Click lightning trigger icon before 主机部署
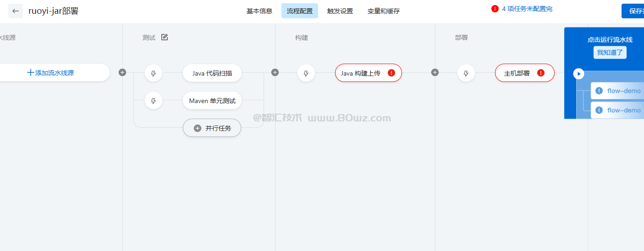Viewport: 644px width, 251px height. pyautogui.click(x=466, y=73)
